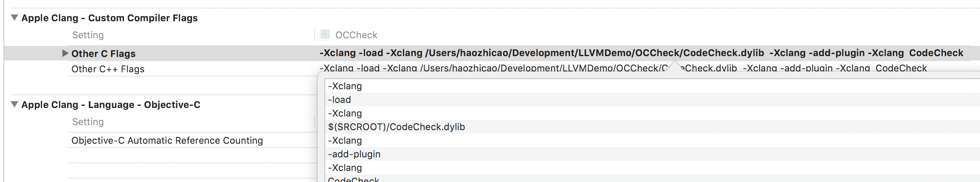The width and height of the screenshot is (980, 182).
Task: Select the -add-plugin entry in the popover
Action: tap(354, 154)
